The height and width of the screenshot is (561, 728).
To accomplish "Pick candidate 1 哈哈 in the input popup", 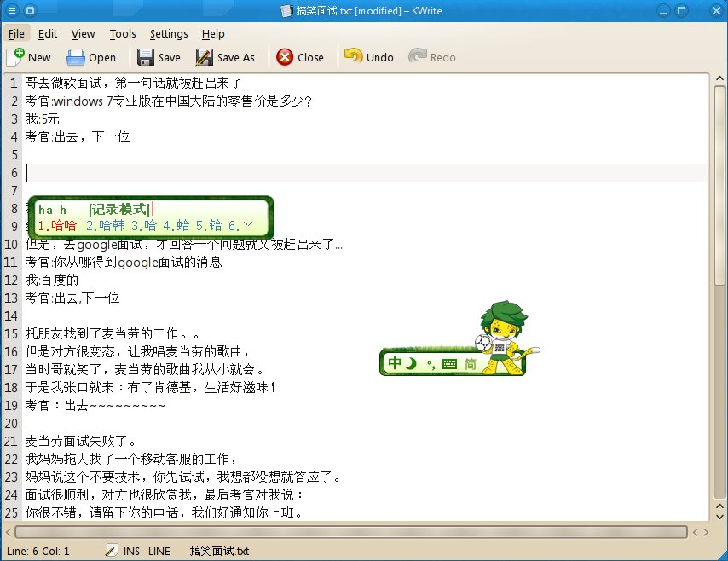I will pyautogui.click(x=57, y=226).
